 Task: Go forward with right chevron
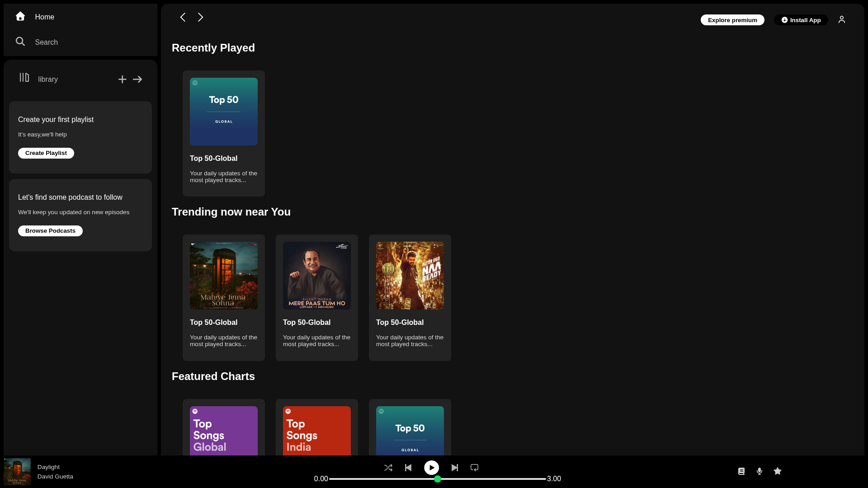tap(201, 17)
